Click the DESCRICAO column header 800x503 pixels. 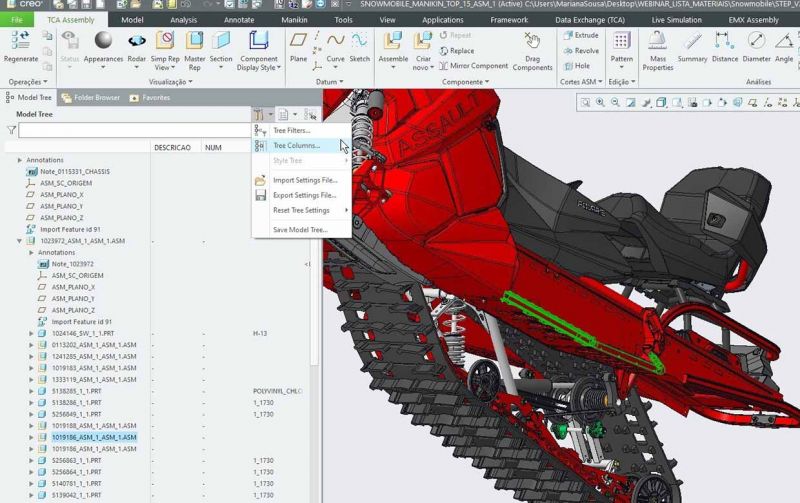[172, 147]
